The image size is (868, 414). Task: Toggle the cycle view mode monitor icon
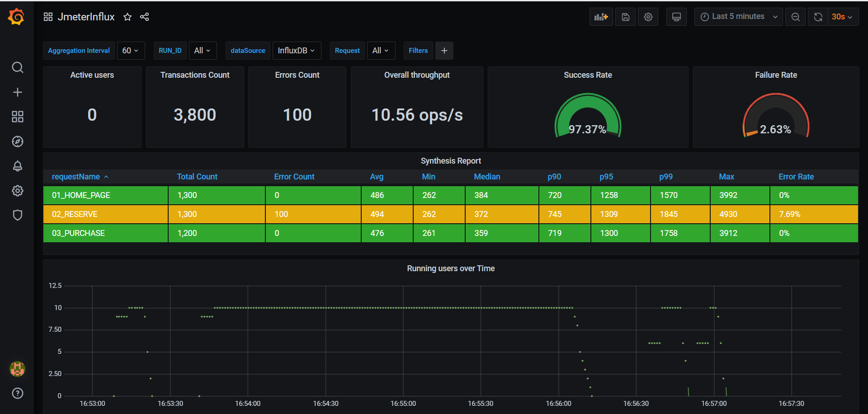click(676, 17)
